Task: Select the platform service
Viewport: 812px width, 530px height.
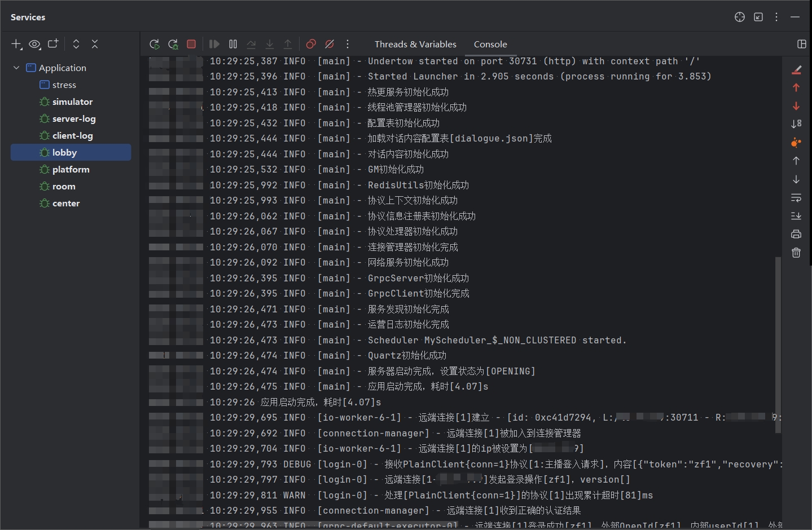Action: [x=70, y=169]
